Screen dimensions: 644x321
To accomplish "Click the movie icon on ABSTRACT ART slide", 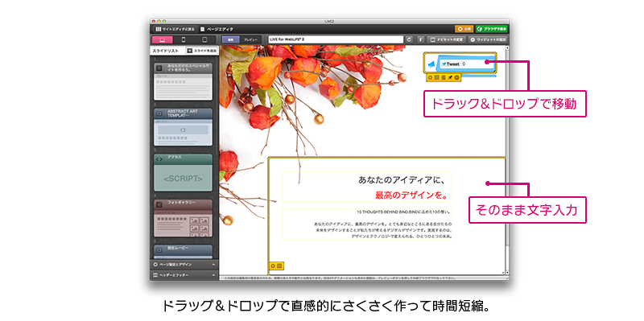I will tap(159, 113).
